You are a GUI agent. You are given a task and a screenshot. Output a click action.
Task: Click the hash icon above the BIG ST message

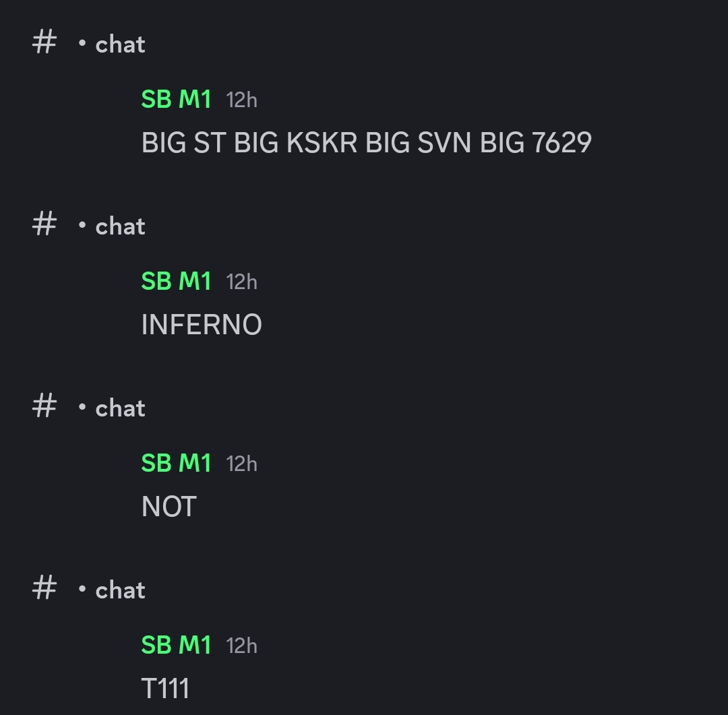44,42
